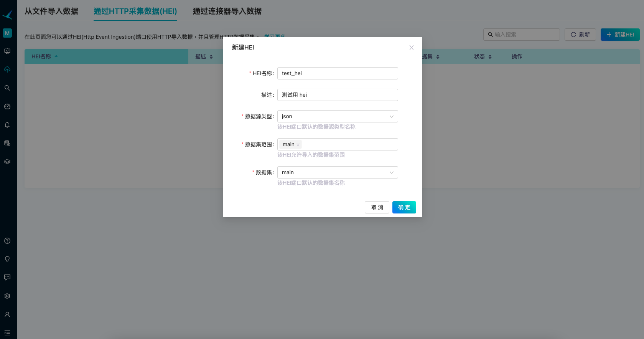Open the lightbulb tips icon

[x=7, y=259]
